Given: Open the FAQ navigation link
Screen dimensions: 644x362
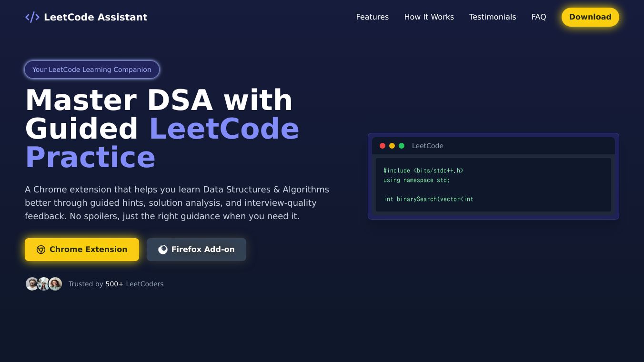Looking at the screenshot, I should click(x=539, y=17).
